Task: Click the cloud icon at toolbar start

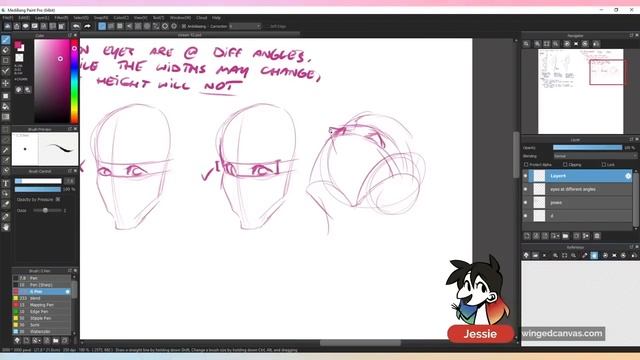Action: click(8, 26)
